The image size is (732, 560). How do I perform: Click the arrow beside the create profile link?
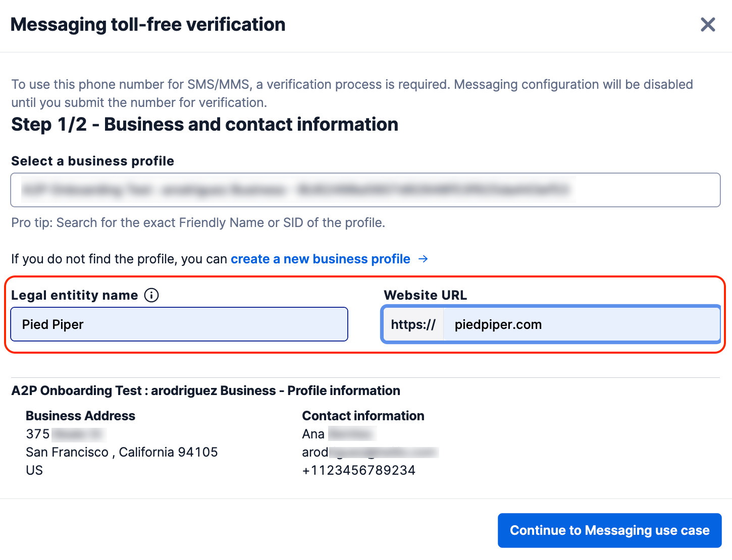[424, 259]
